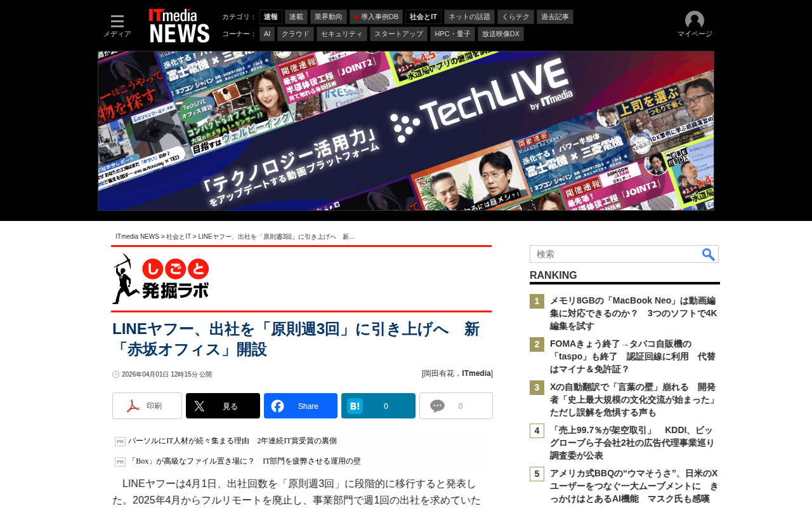Image resolution: width=812 pixels, height=508 pixels.
Task: Open ranking 1 MacBook Neo article
Action: click(634, 313)
